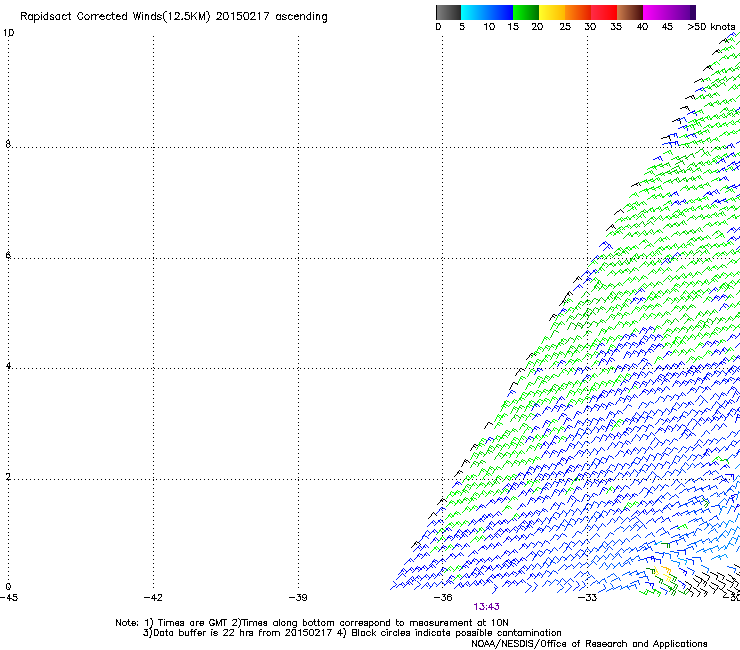The height and width of the screenshot is (650, 740).
Task: Click the purple 13:43 time label
Action: [486, 607]
